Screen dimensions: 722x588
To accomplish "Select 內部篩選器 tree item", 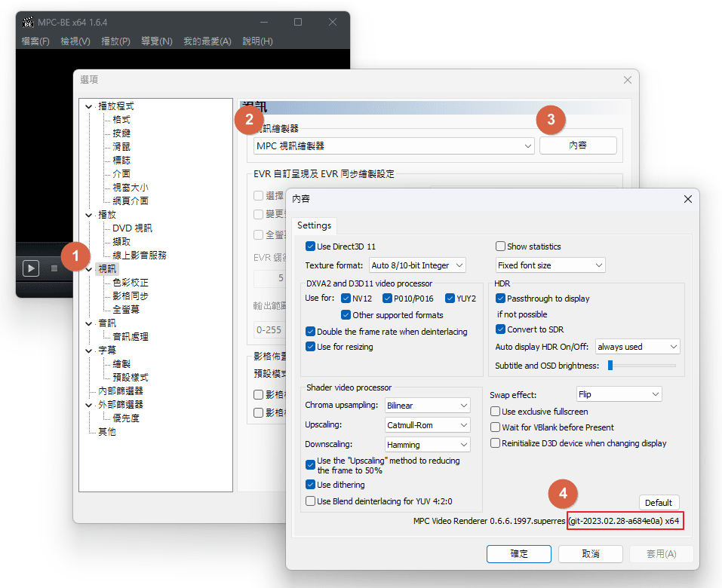I will point(121,391).
